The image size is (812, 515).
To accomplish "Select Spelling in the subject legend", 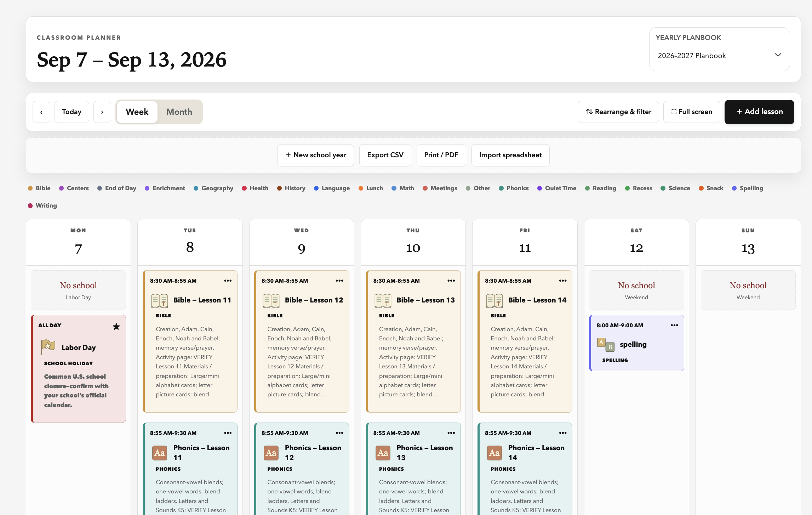I will pyautogui.click(x=748, y=188).
